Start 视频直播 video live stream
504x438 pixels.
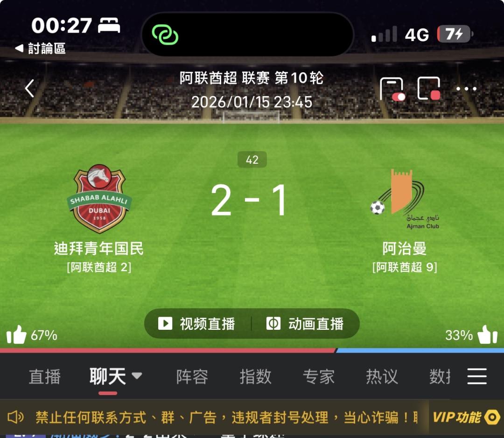coord(197,324)
